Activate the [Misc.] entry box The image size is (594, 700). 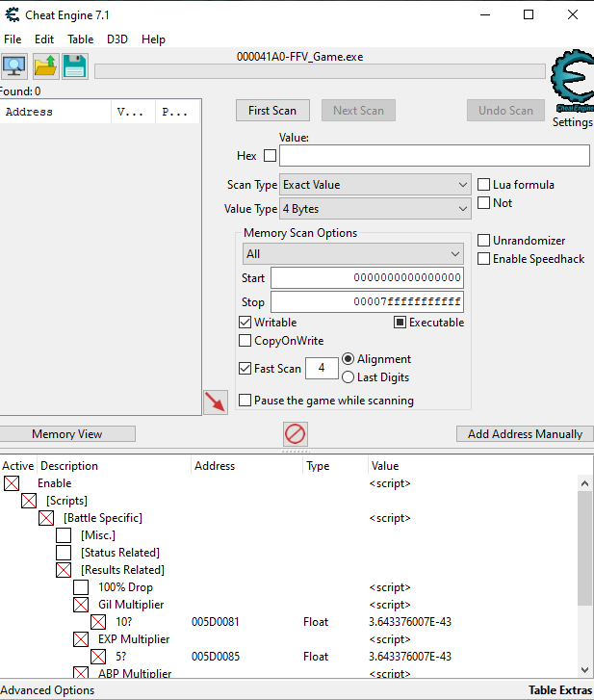click(x=64, y=535)
